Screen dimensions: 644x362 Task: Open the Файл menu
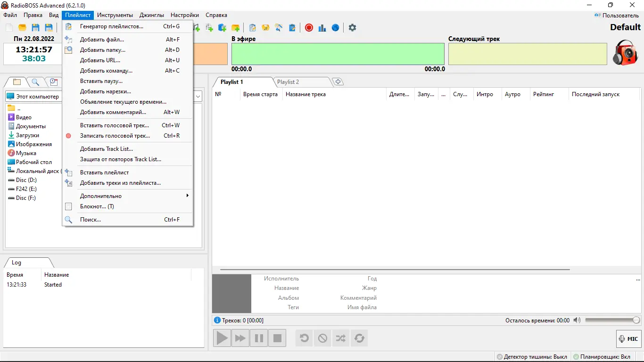point(10,15)
